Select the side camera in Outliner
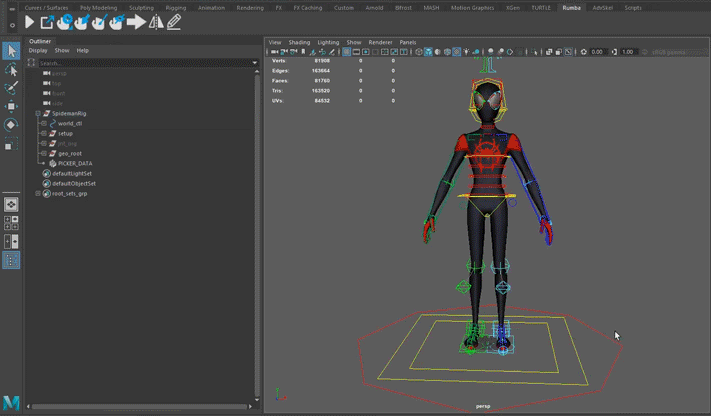Screen dimensions: 711x416 tap(58, 103)
